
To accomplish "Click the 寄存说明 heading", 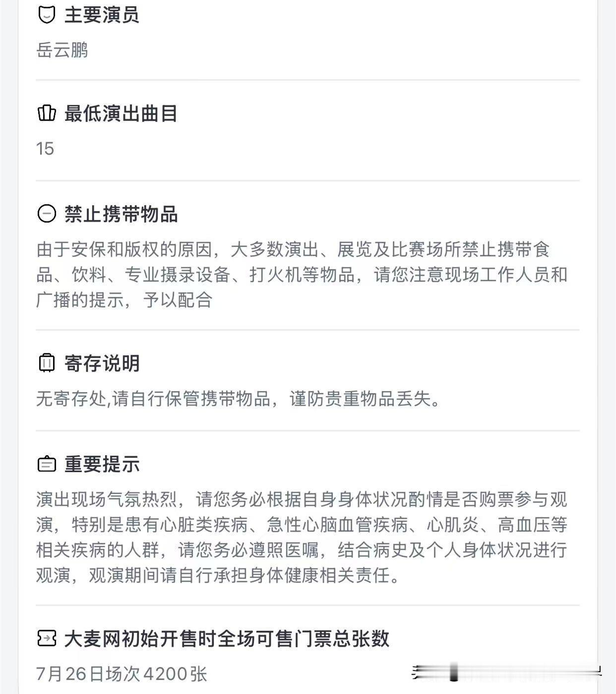I will [x=102, y=363].
